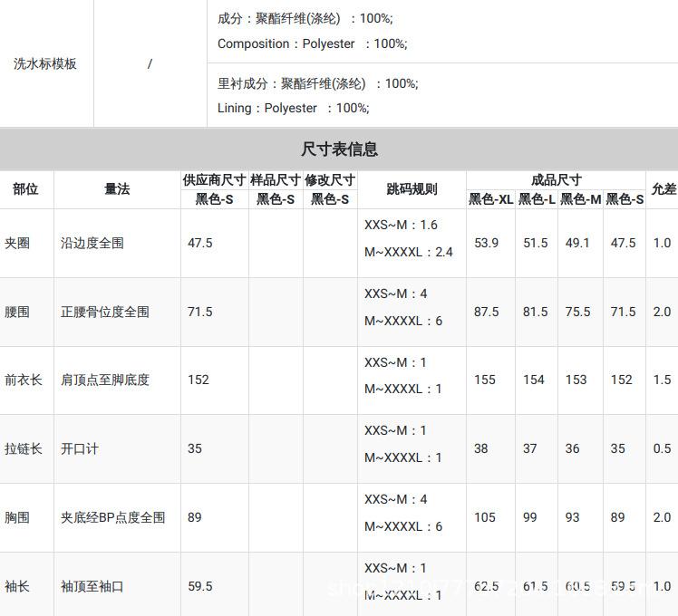Click the 尺寸表信息 section header
678x616 pixels.
click(x=339, y=149)
